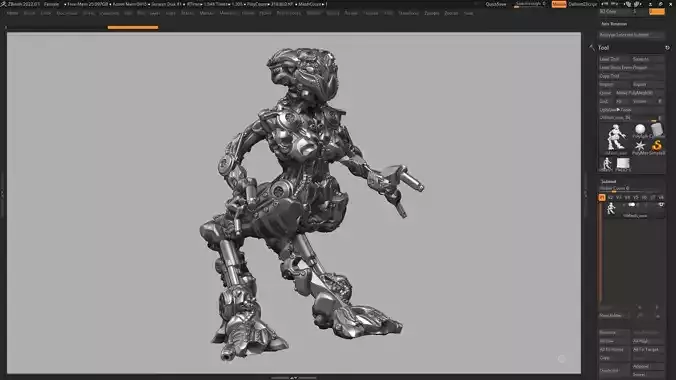
Task: Open the Brush menu
Action: [29, 13]
